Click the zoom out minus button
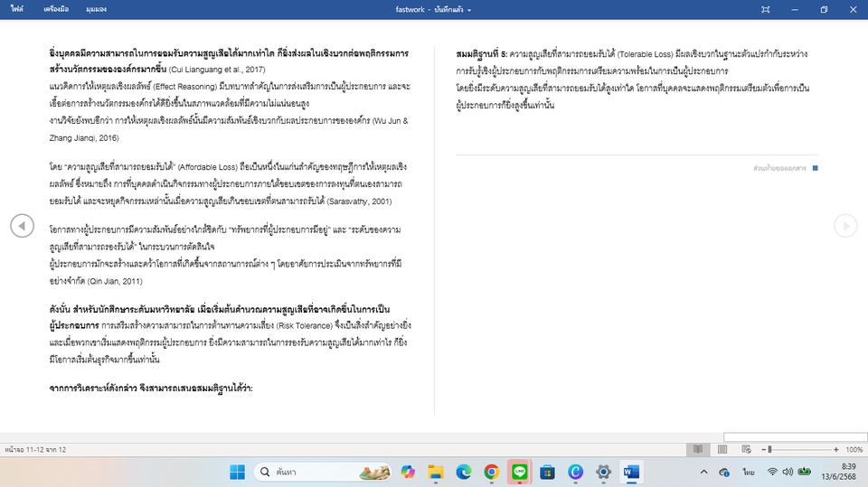Screen dimensions: 868x487 coord(761,449)
